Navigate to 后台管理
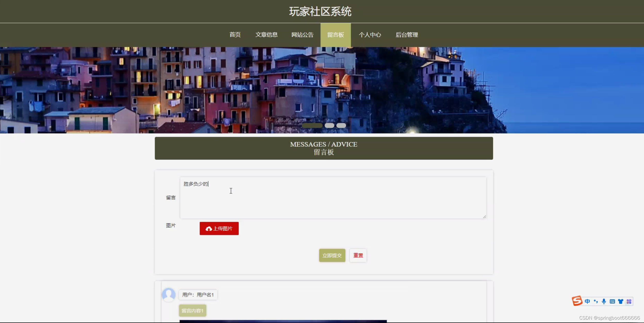This screenshot has width=644, height=323. click(407, 35)
